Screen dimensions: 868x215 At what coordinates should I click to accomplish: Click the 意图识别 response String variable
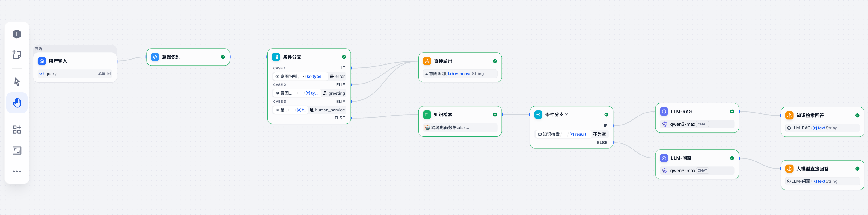coord(460,74)
